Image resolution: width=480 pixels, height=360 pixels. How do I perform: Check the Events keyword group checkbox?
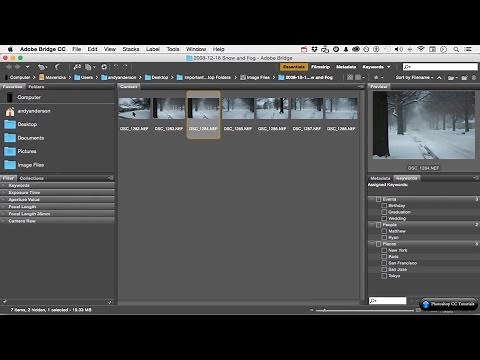pos(378,199)
